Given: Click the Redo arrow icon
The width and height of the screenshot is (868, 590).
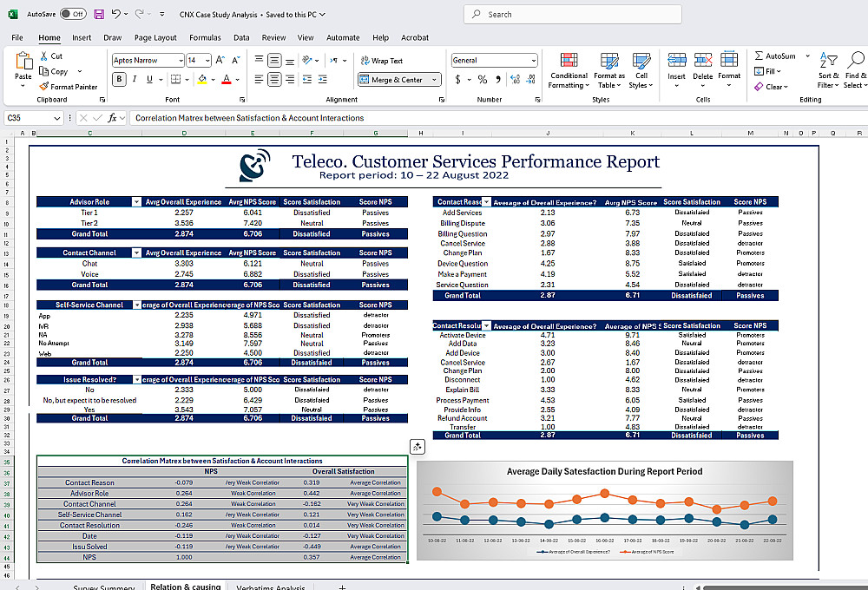Looking at the screenshot, I should [140, 14].
